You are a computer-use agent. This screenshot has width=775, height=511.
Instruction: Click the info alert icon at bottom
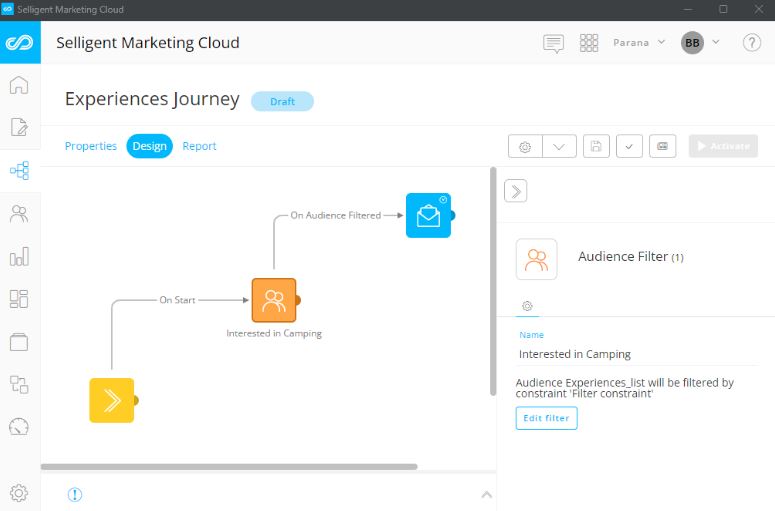pos(75,494)
